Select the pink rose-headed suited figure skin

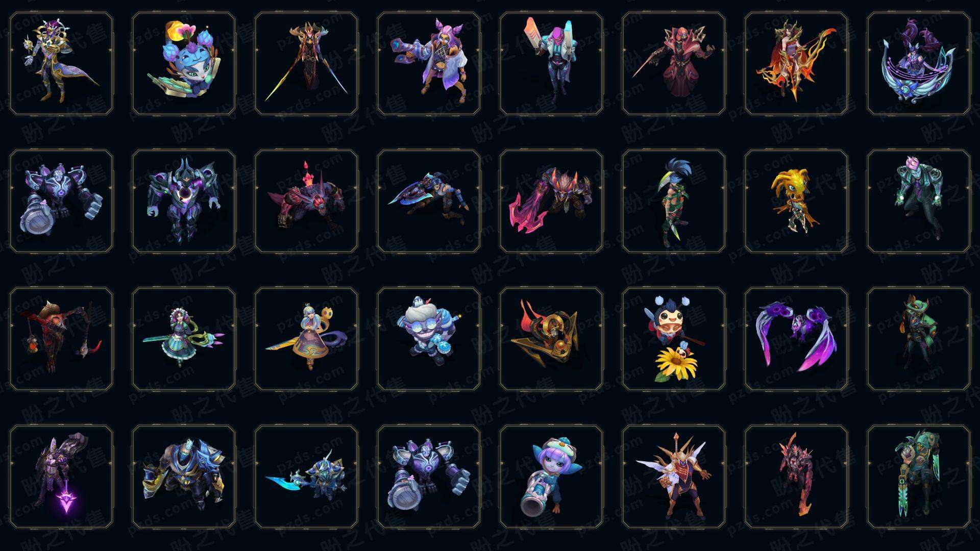(x=919, y=201)
